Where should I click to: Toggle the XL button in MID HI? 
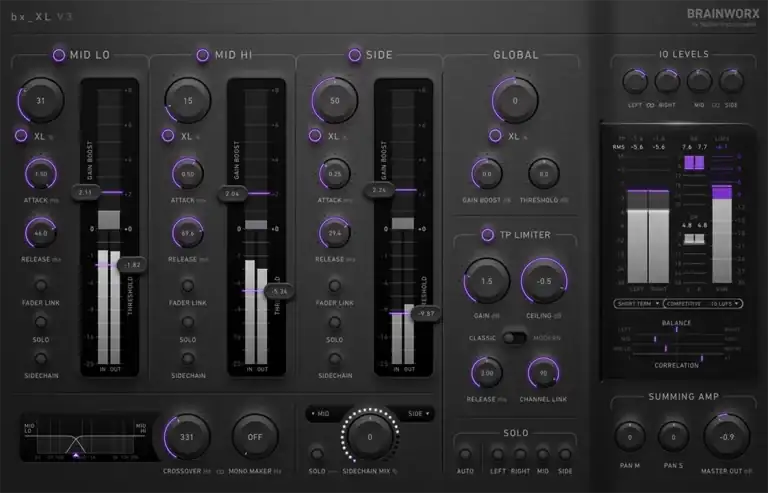point(168,136)
